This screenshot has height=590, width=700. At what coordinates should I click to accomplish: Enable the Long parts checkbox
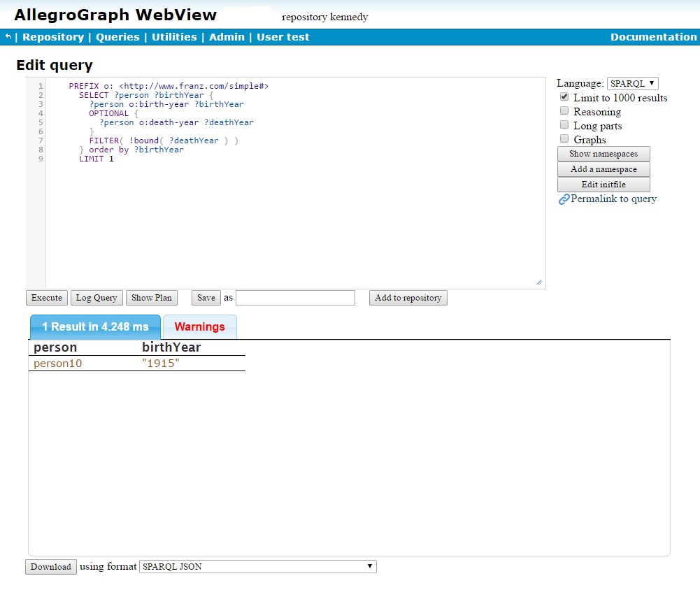coord(564,125)
